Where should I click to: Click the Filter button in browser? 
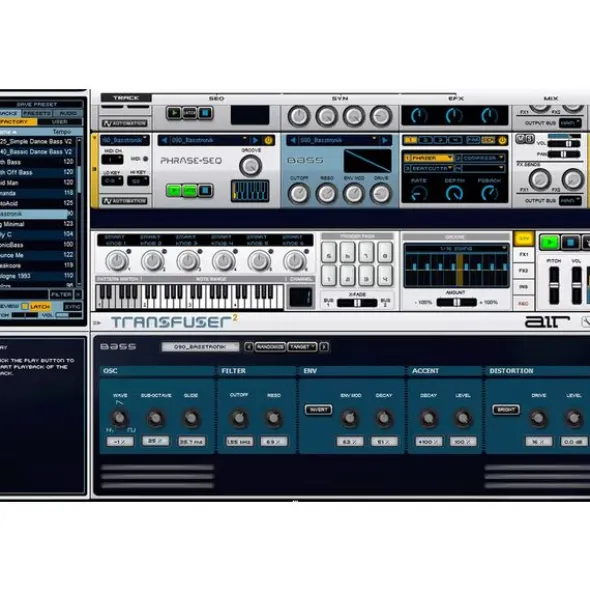[x=61, y=294]
